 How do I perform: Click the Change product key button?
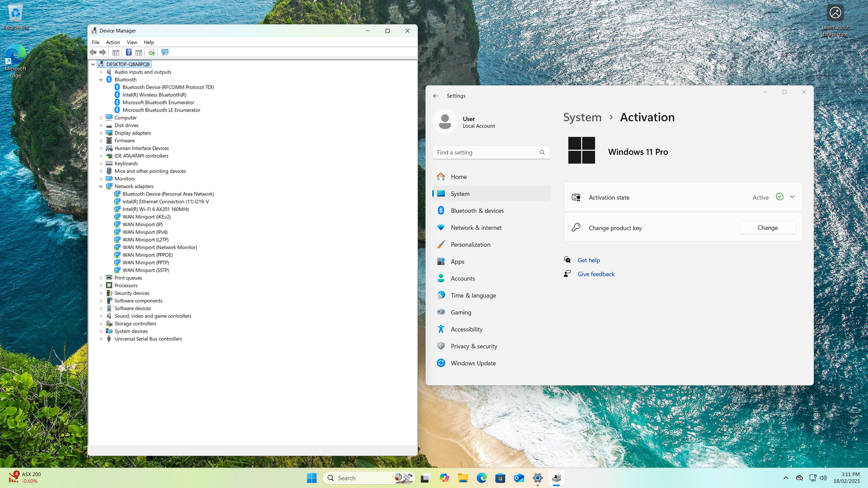(768, 228)
